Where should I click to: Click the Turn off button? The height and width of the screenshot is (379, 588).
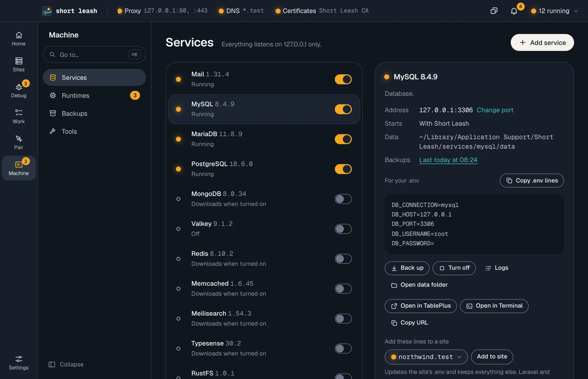pyautogui.click(x=454, y=268)
